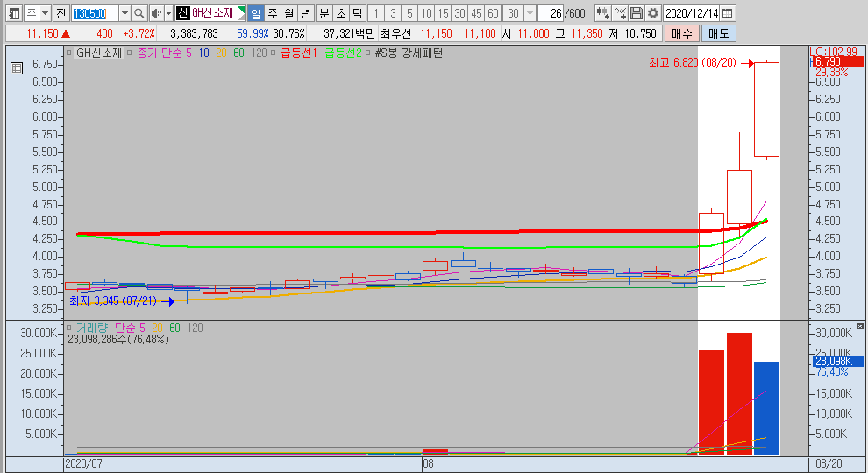Click the 매도 sell button
Image resolution: width=868 pixels, height=473 pixels.
[719, 34]
